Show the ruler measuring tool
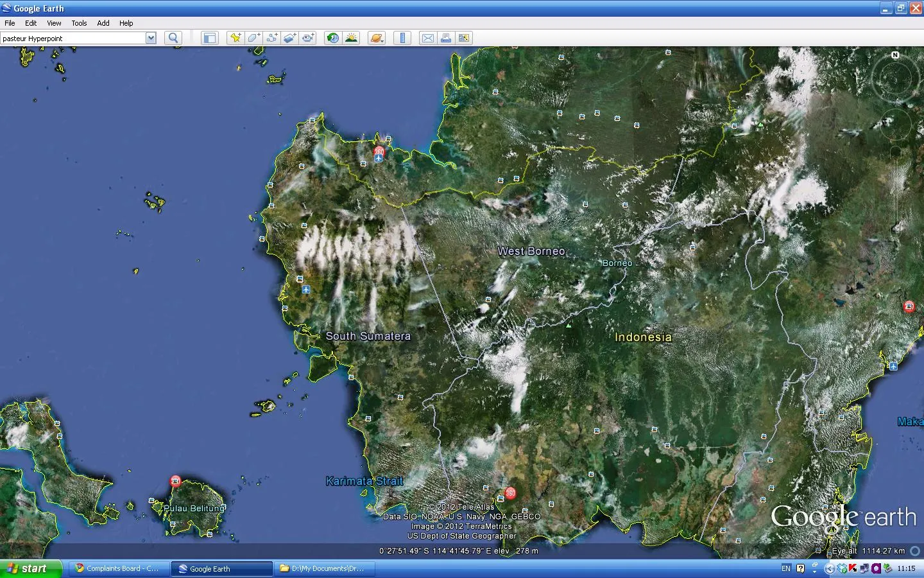This screenshot has width=924, height=578. [x=402, y=38]
